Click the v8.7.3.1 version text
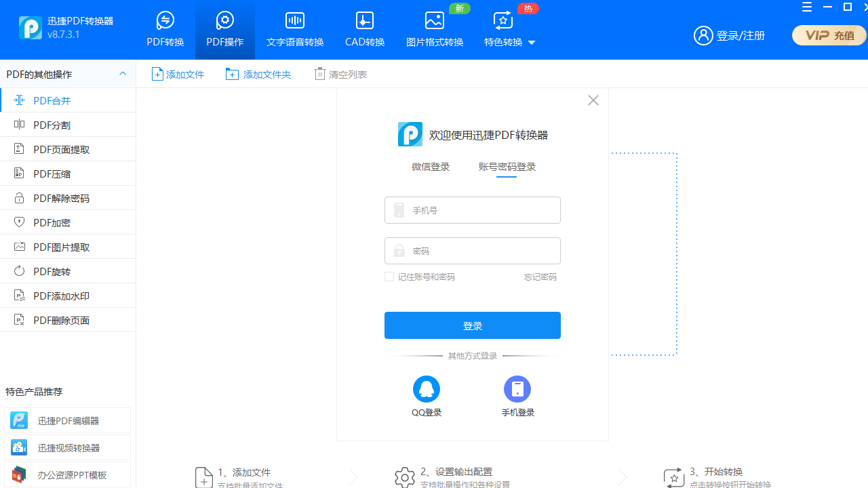The width and height of the screenshot is (868, 488). click(x=64, y=35)
